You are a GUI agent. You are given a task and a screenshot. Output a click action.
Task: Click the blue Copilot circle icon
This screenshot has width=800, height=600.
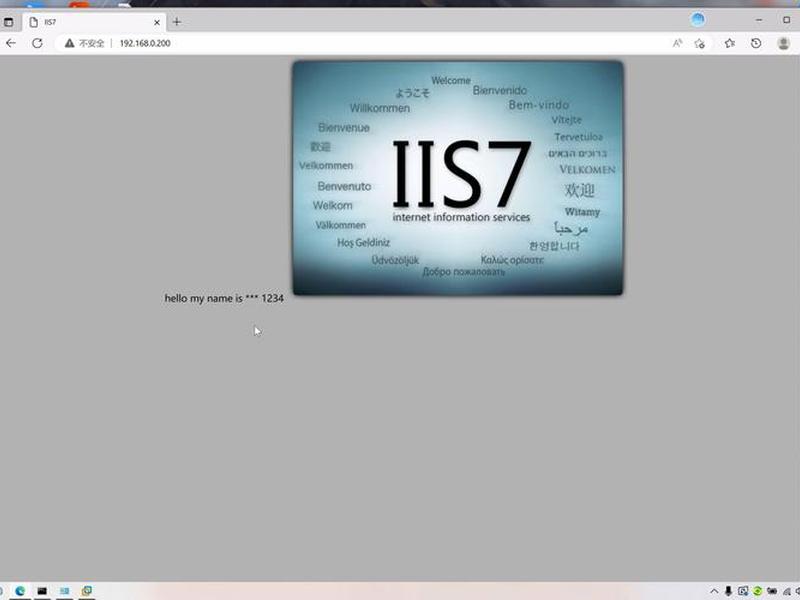(698, 20)
